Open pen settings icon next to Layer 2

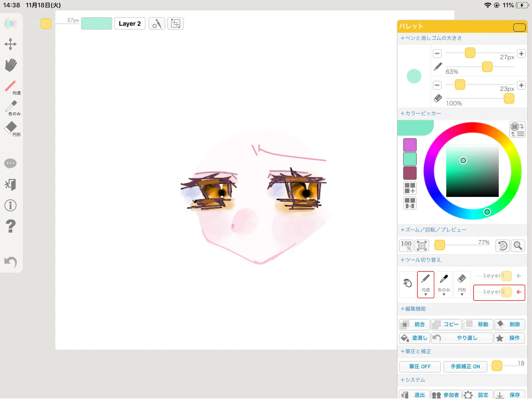click(157, 23)
